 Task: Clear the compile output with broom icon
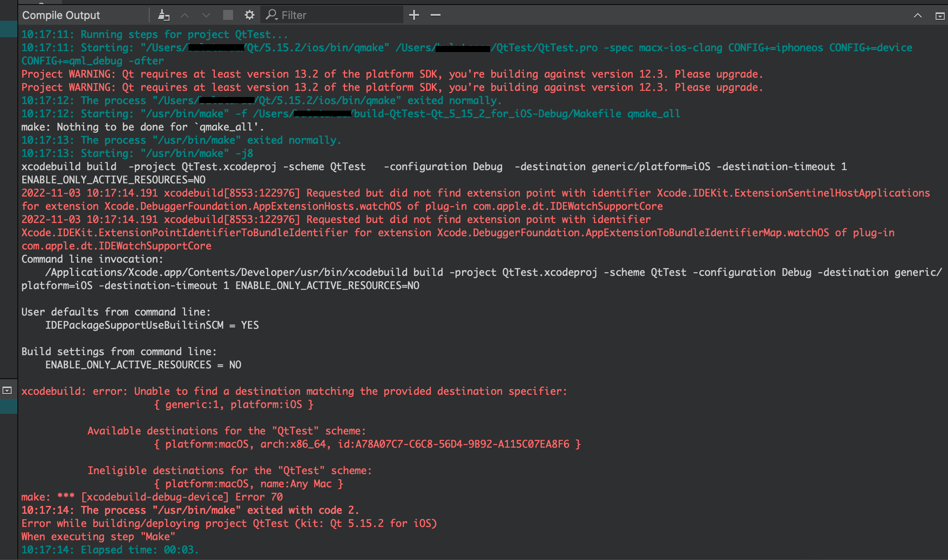pos(164,15)
